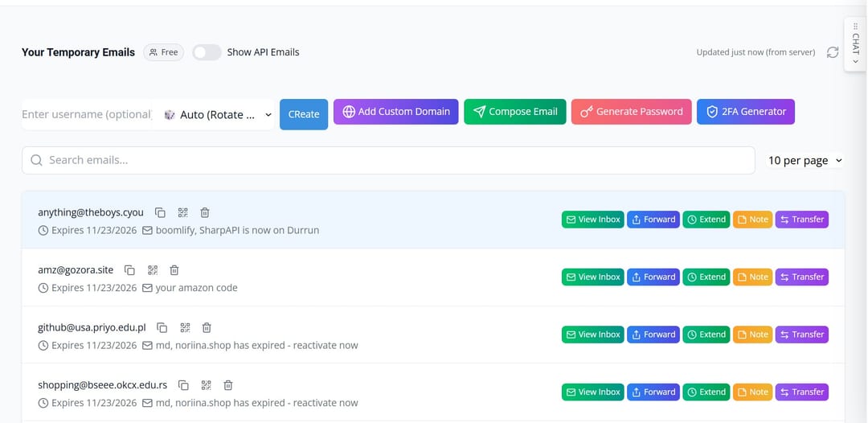868x423 pixels.
Task: Select the shopping@bseee.okcx.edu.rs address text
Action: pyautogui.click(x=102, y=385)
